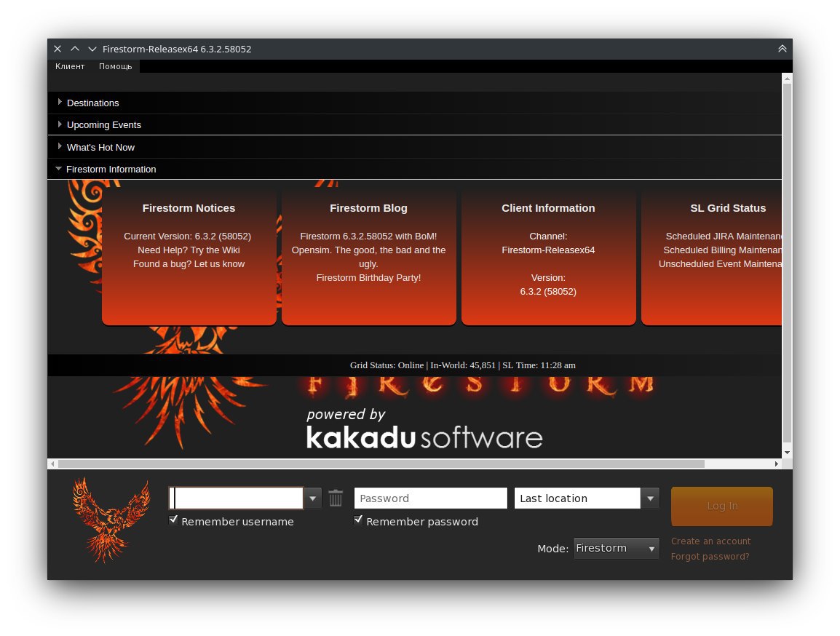This screenshot has height=636, width=840.
Task: Click the scroll right arrow of horizontal scrollbar
Action: (776, 464)
